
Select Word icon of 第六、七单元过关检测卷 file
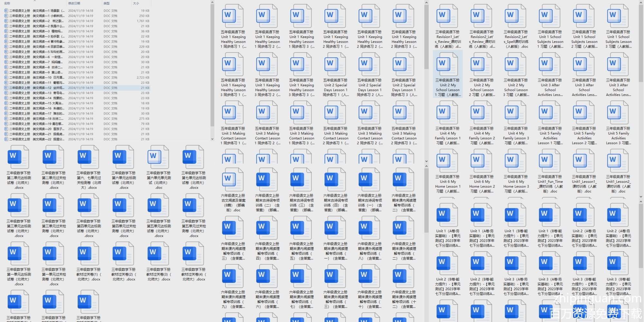(89, 157)
